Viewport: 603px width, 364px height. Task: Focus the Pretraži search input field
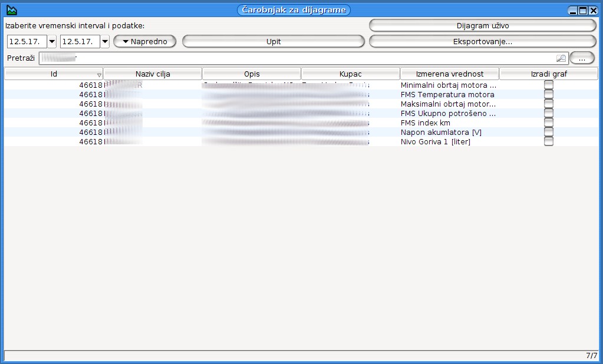(295, 58)
